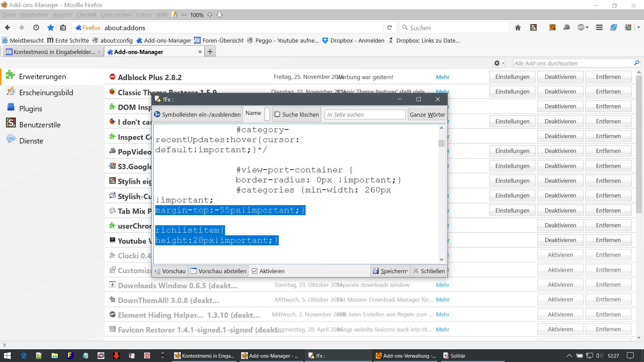Click the history clock icon
This screenshot has width=644, height=362.
point(36,27)
